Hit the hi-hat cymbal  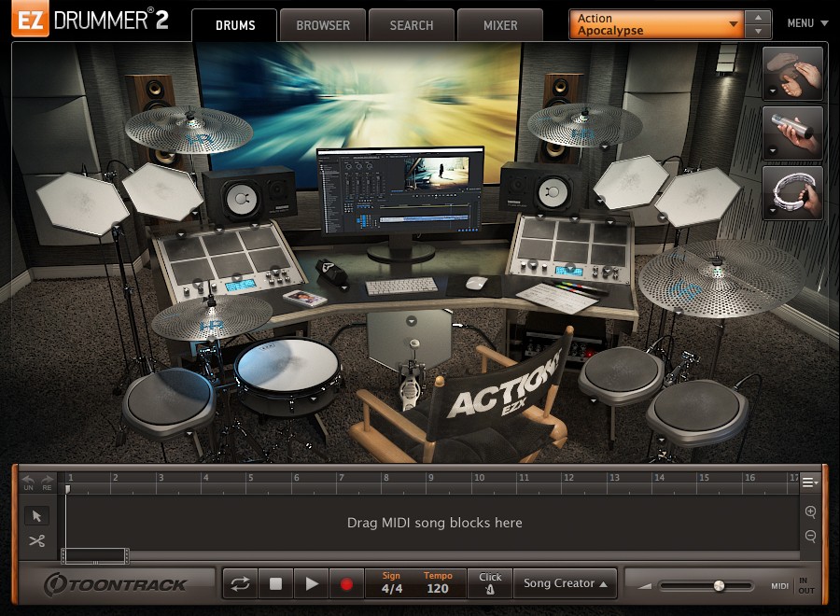coord(212,317)
